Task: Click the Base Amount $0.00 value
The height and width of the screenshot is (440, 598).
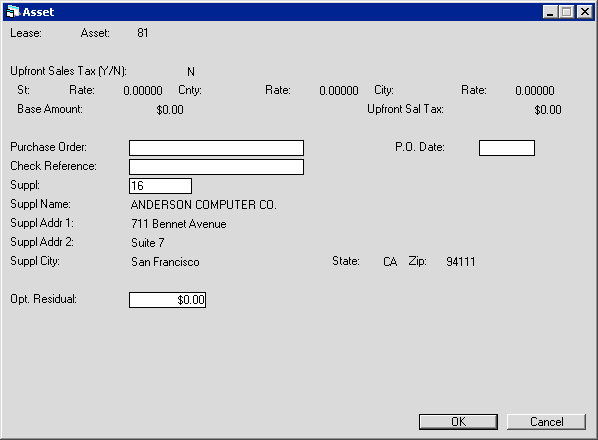Action: click(x=170, y=110)
